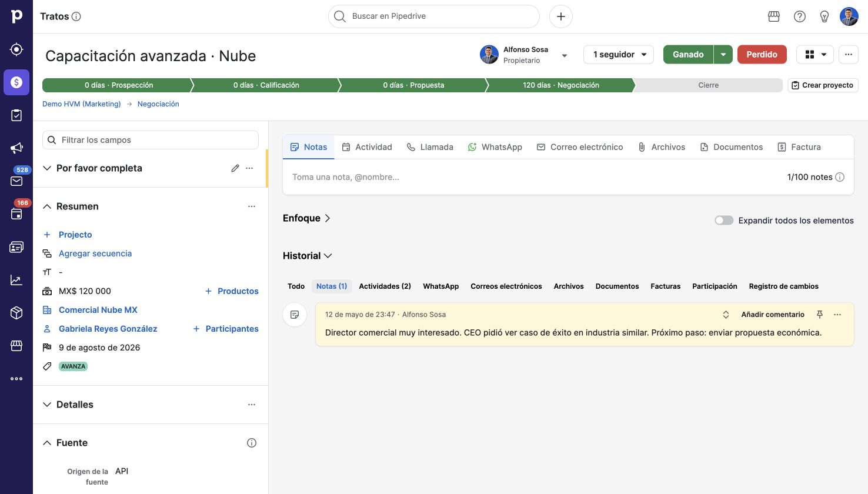This screenshot has width=868, height=494.
Task: Add Productos to the deal
Action: [x=232, y=291]
